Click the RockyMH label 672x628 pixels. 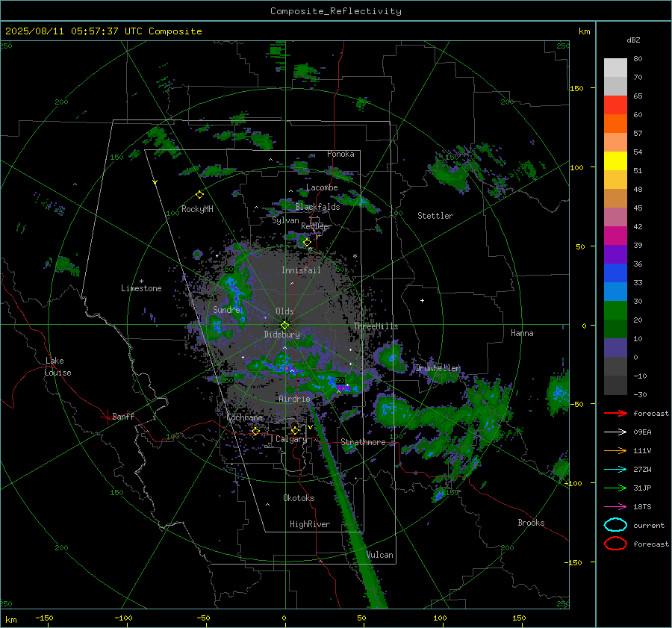(x=197, y=209)
